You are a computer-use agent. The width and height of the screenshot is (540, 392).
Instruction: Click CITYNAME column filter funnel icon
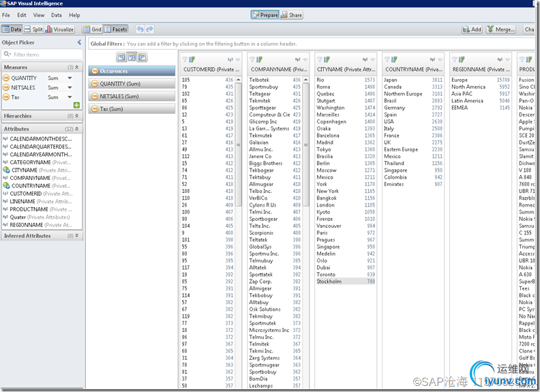[320, 59]
